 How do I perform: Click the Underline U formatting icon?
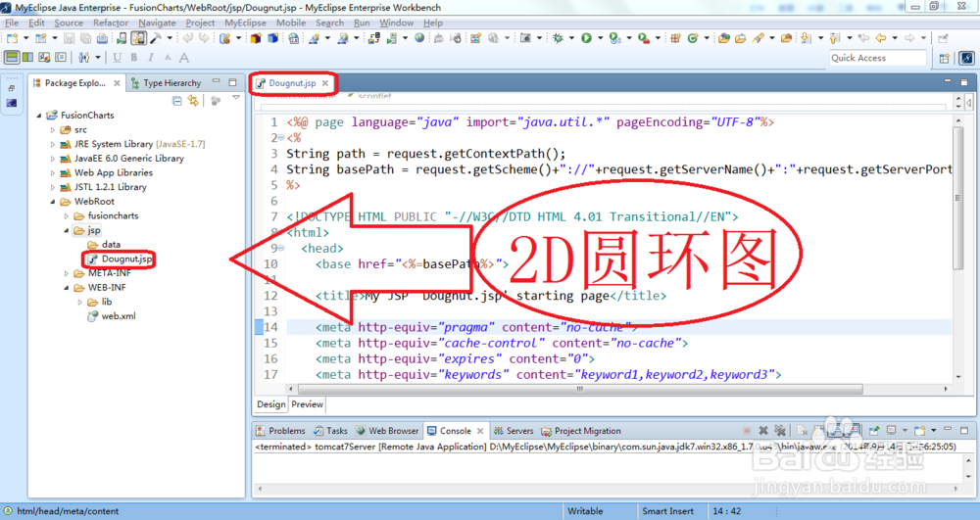(117, 58)
